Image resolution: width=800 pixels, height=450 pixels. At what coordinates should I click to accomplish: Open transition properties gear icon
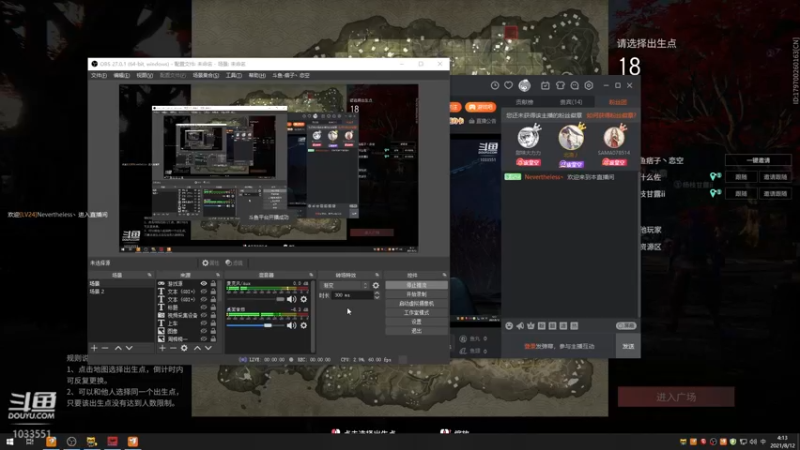coord(376,286)
